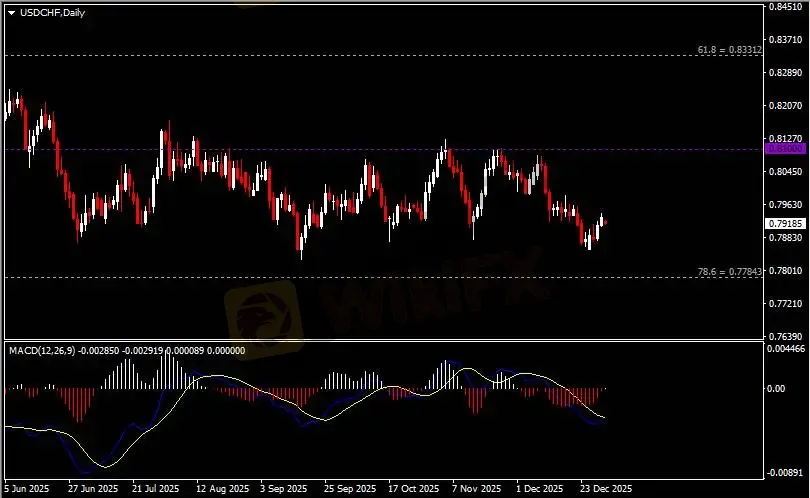Click price scale value 0.77210
Screen dimensions: 810x498
[785, 304]
